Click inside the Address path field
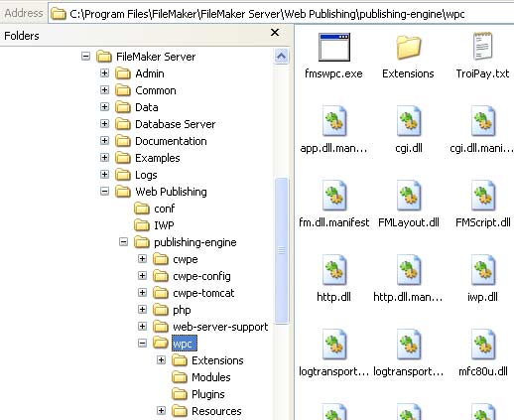The image size is (514, 420). pyautogui.click(x=281, y=14)
